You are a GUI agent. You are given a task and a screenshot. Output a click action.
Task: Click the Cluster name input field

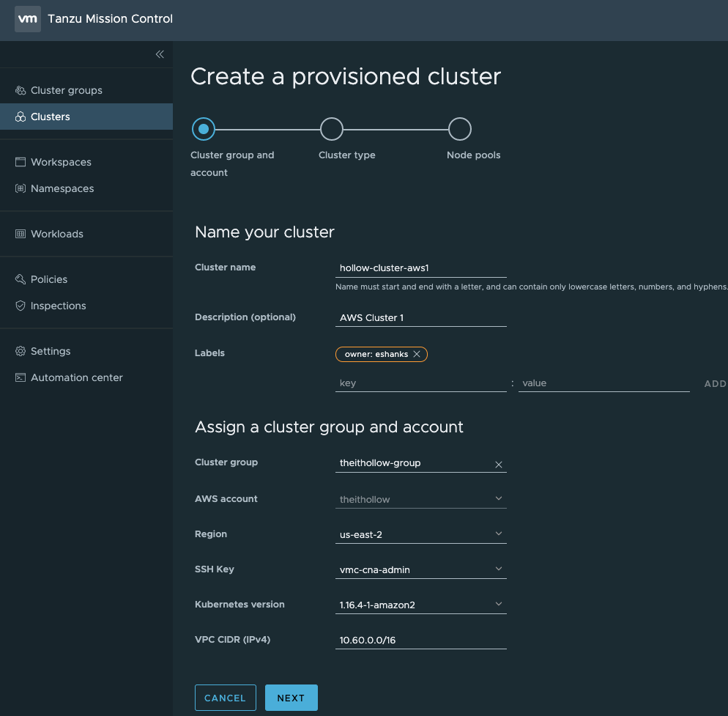click(x=420, y=268)
